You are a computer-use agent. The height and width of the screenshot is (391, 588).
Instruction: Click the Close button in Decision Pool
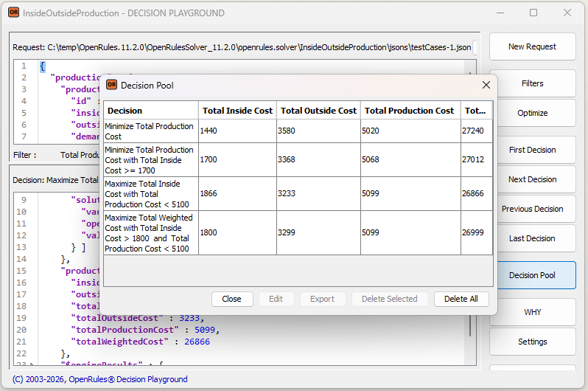(x=231, y=299)
